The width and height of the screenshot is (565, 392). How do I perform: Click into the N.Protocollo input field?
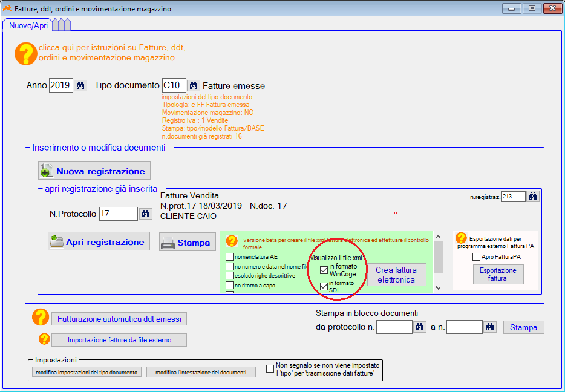pyautogui.click(x=118, y=214)
